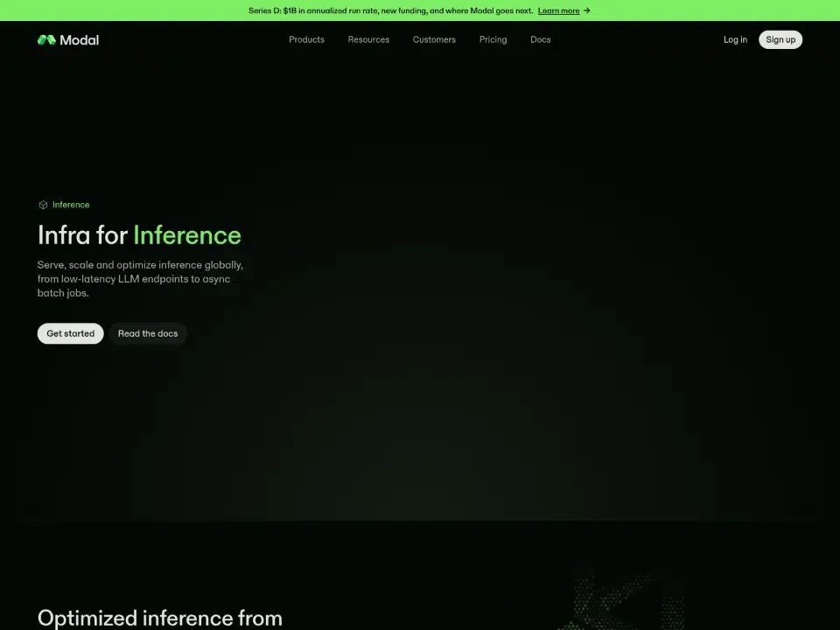840x630 pixels.
Task: Open the Products menu
Action: [306, 39]
